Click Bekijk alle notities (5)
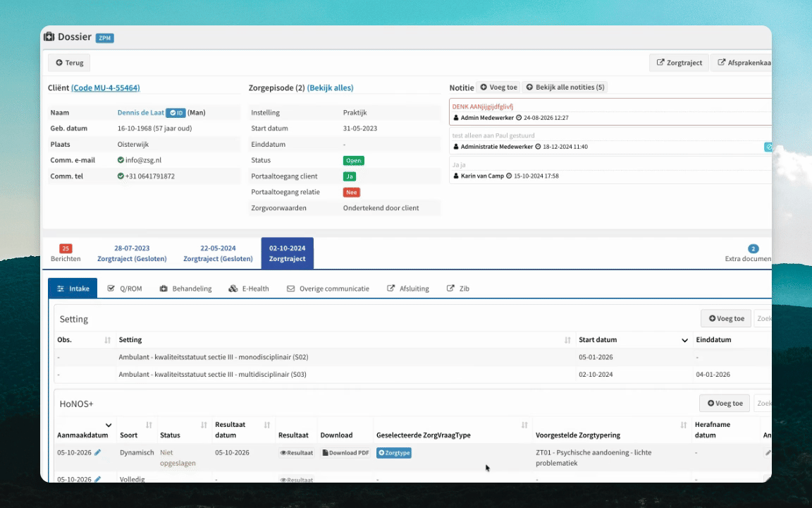This screenshot has height=508, width=812. pyautogui.click(x=565, y=87)
